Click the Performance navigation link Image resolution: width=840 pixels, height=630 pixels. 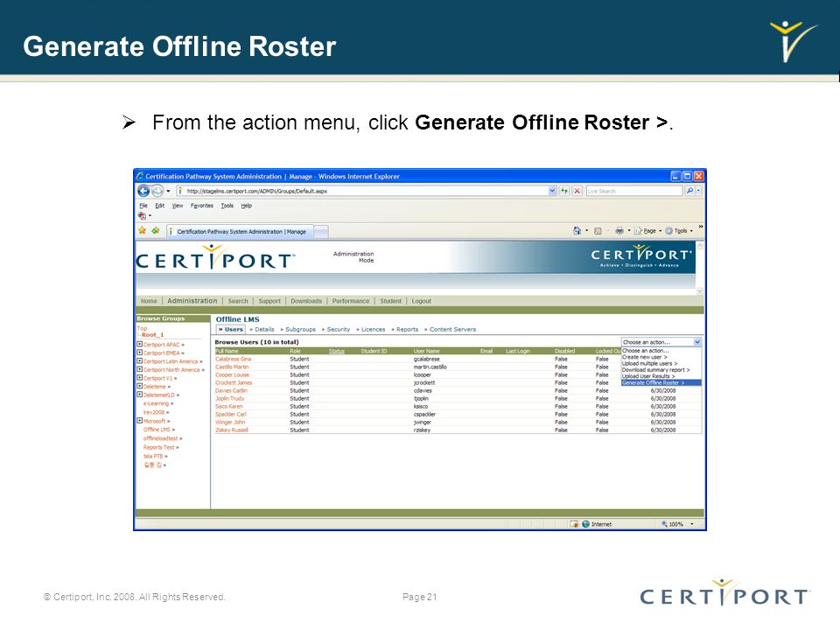[x=351, y=301]
